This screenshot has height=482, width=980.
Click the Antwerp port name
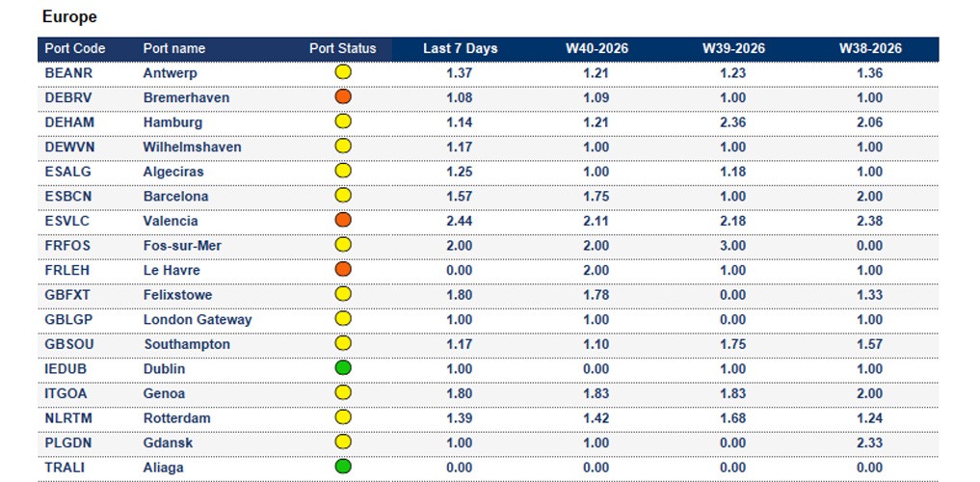pyautogui.click(x=170, y=73)
